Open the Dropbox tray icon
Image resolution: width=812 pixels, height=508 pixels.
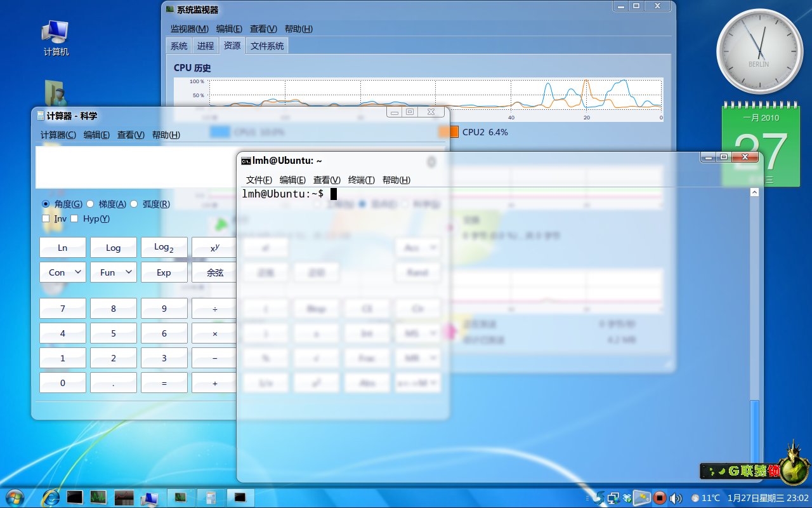click(627, 498)
